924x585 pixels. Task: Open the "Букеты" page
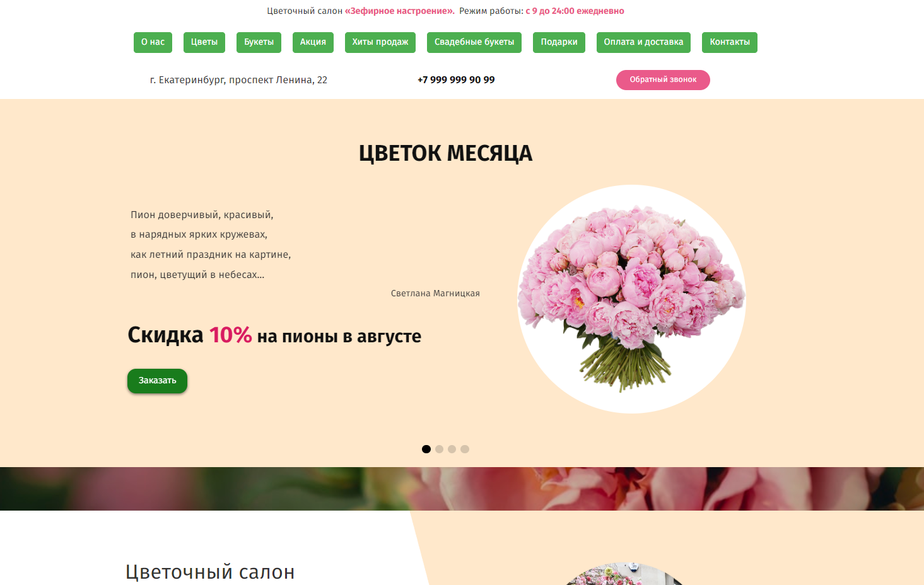coord(259,42)
